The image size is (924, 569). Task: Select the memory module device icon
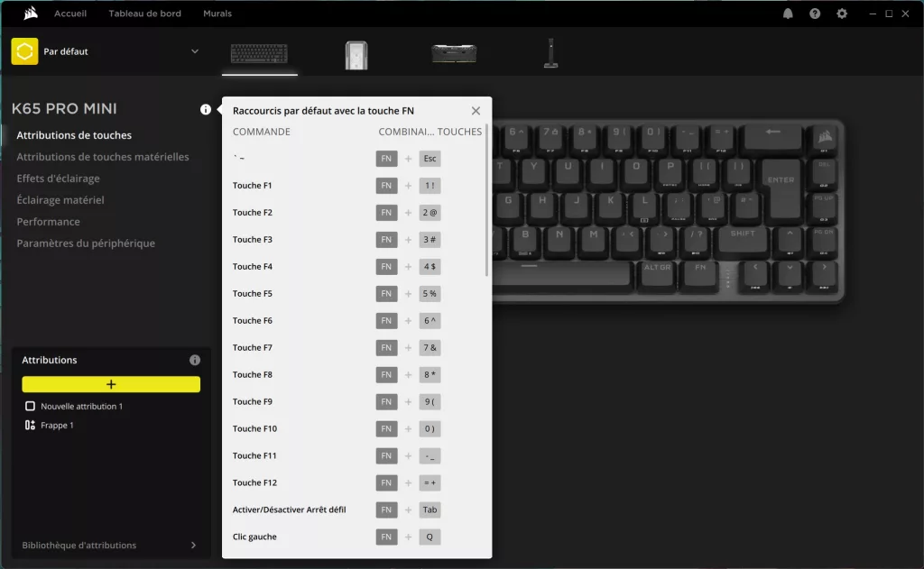pyautogui.click(x=454, y=52)
